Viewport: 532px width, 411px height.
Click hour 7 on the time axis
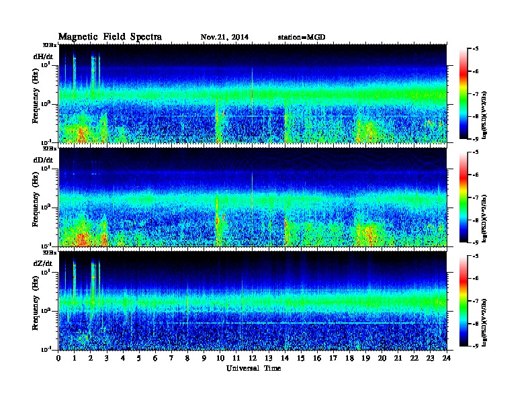(171, 359)
